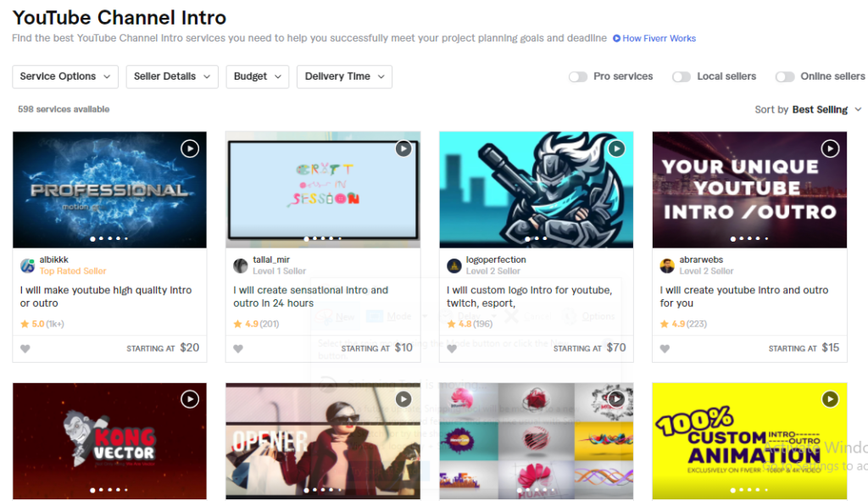Open abrarwebs seller profile name
Image resolution: width=868 pixels, height=501 pixels.
pyautogui.click(x=701, y=259)
